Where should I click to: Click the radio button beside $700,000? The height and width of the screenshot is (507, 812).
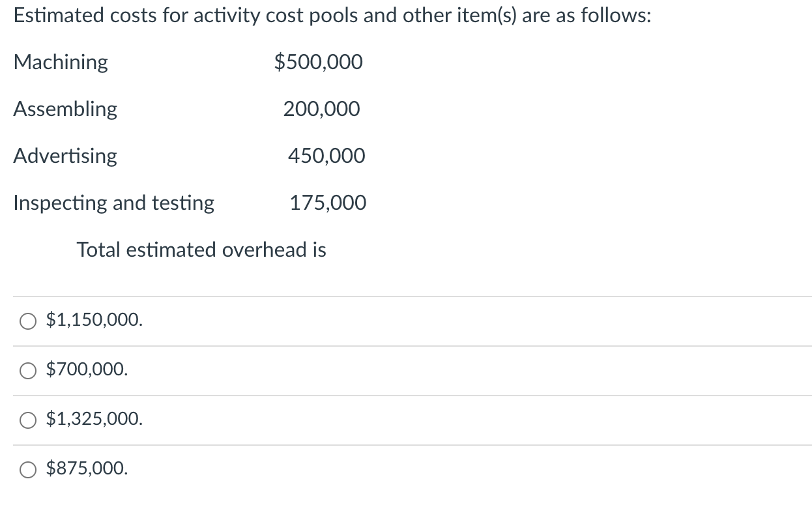click(x=27, y=370)
